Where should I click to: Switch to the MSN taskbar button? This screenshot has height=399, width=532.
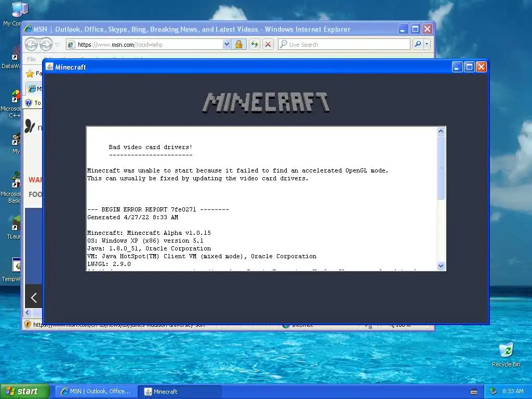coord(96,391)
